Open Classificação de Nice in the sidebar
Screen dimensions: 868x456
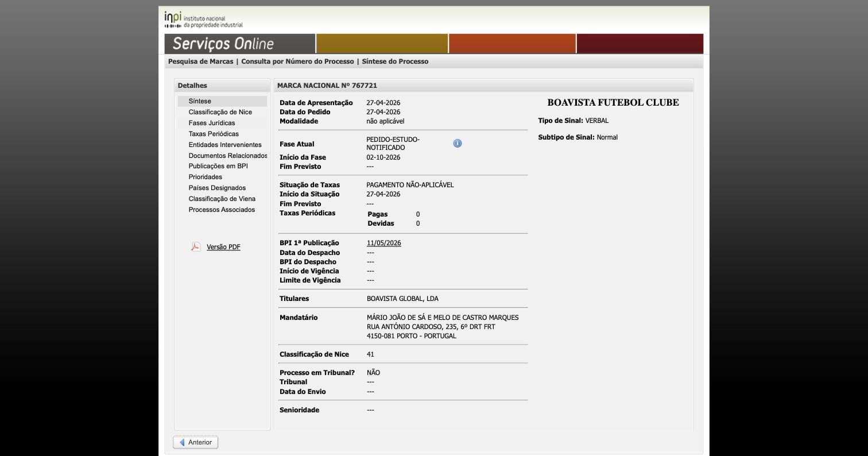pyautogui.click(x=220, y=112)
